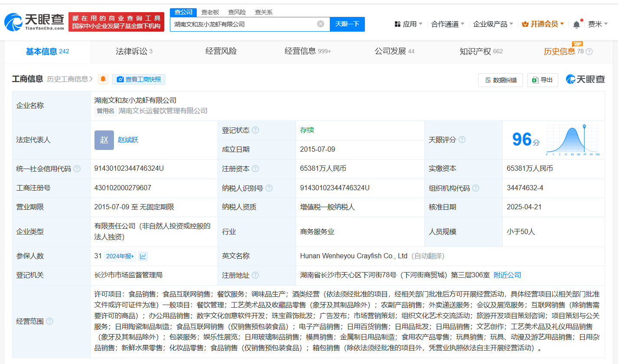Click the notification bell icon in header
The height and width of the screenshot is (364, 618).
[576, 24]
